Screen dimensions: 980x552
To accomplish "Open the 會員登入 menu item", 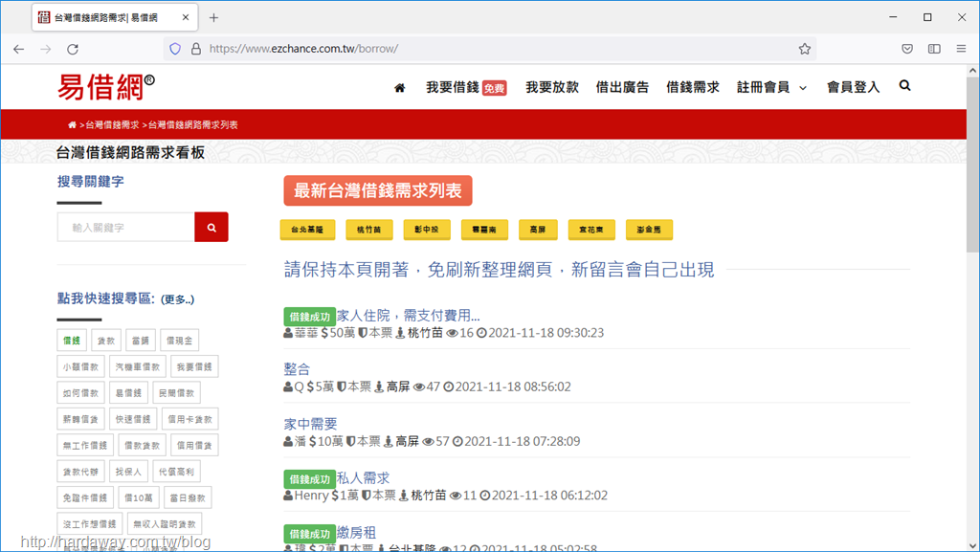I will tap(853, 87).
